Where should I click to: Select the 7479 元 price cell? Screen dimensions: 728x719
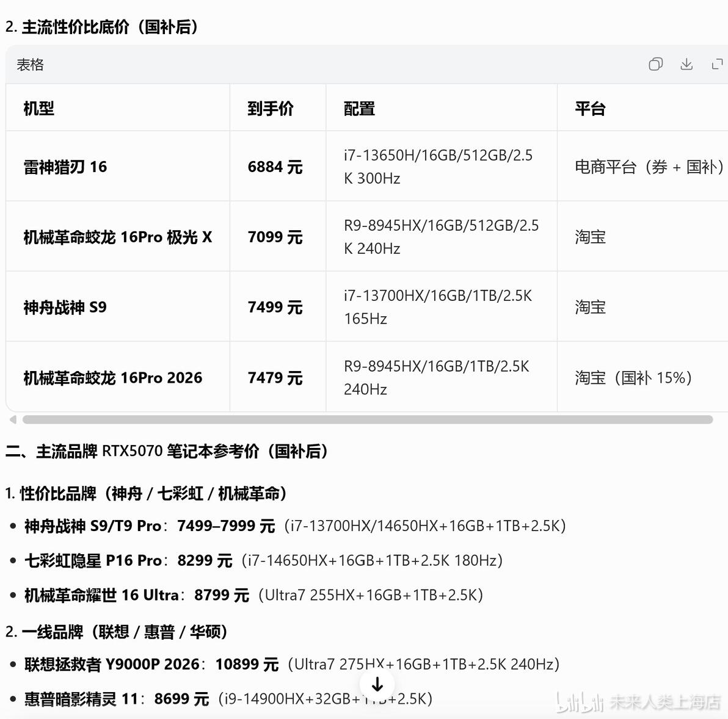click(278, 377)
